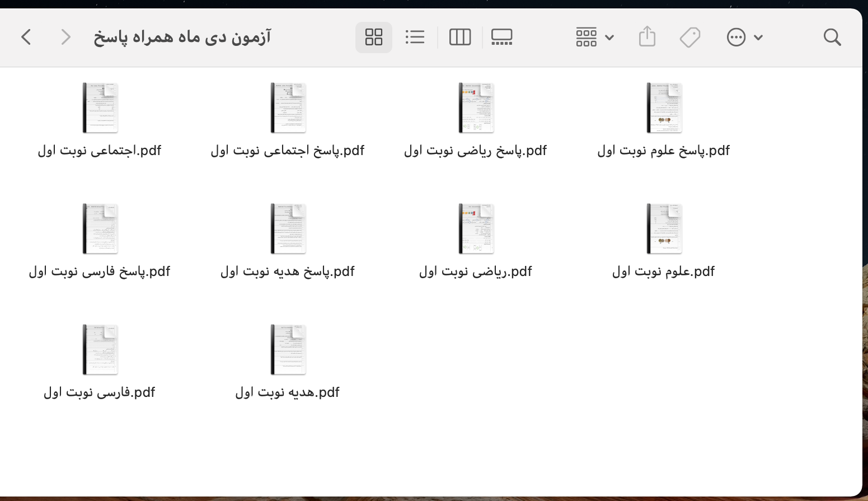Click the file name اجتماعی نوبت اول.pdf
868x501 pixels.
pyautogui.click(x=100, y=151)
